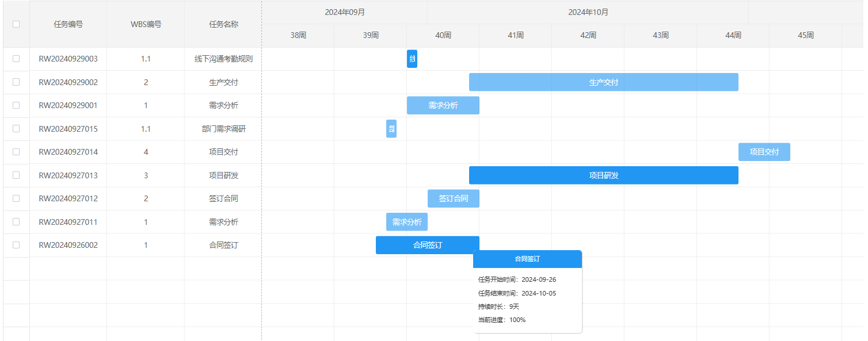Select the small Gantt bar in the 部门需求调研 row

tap(391, 129)
